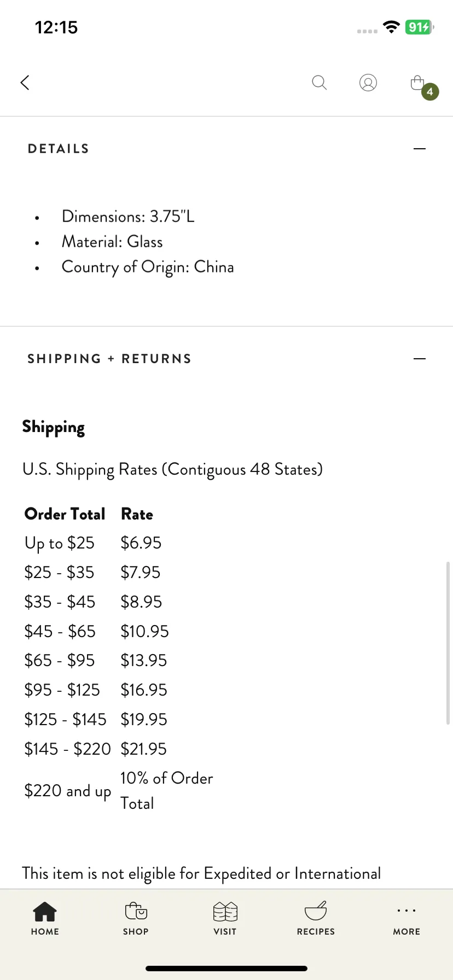Tap the Home house icon

(45, 912)
